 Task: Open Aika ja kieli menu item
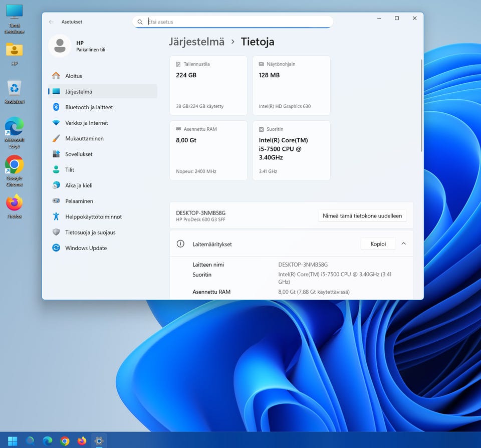[79, 185]
